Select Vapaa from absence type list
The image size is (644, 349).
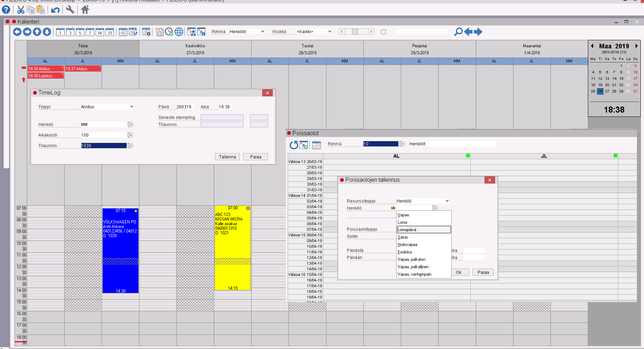pos(424,215)
